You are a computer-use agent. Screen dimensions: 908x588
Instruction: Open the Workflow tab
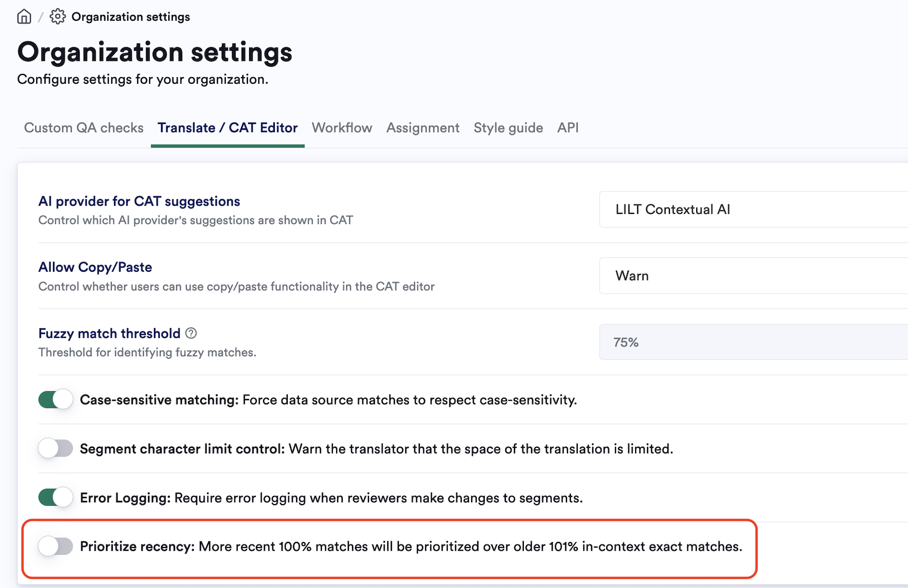[342, 128]
